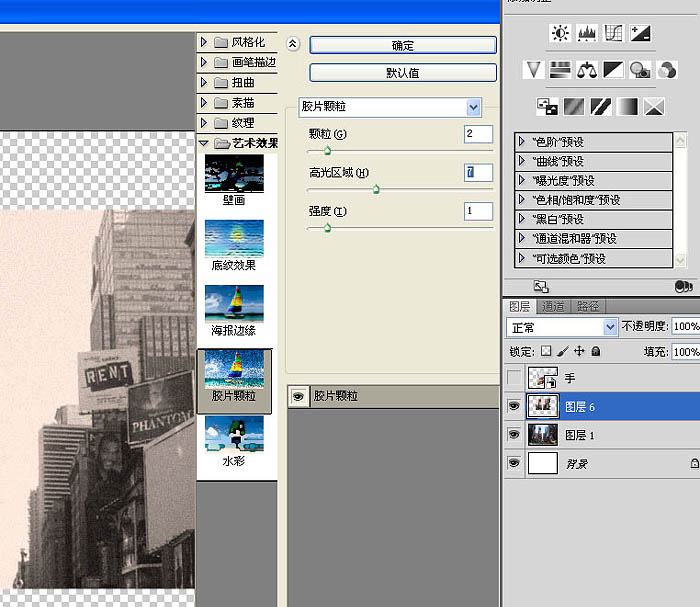Open the 正常 blend mode dropdown
700x607 pixels.
[x=610, y=327]
